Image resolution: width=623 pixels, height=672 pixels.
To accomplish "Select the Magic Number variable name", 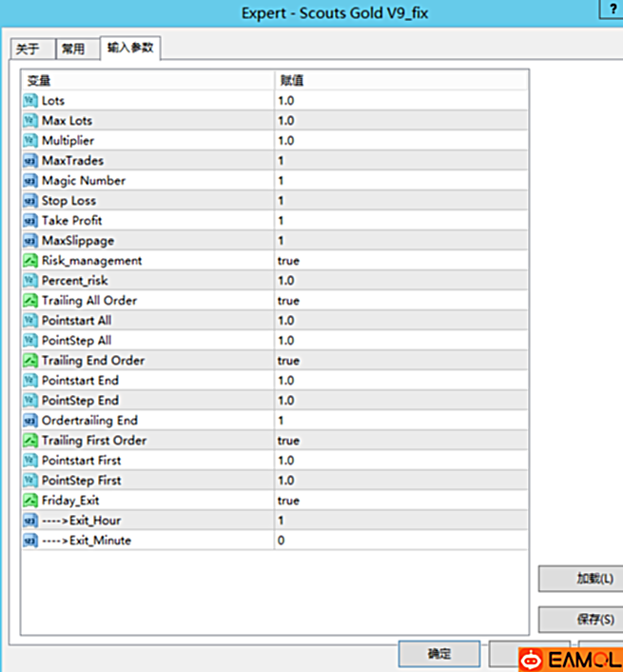I will pyautogui.click(x=84, y=181).
